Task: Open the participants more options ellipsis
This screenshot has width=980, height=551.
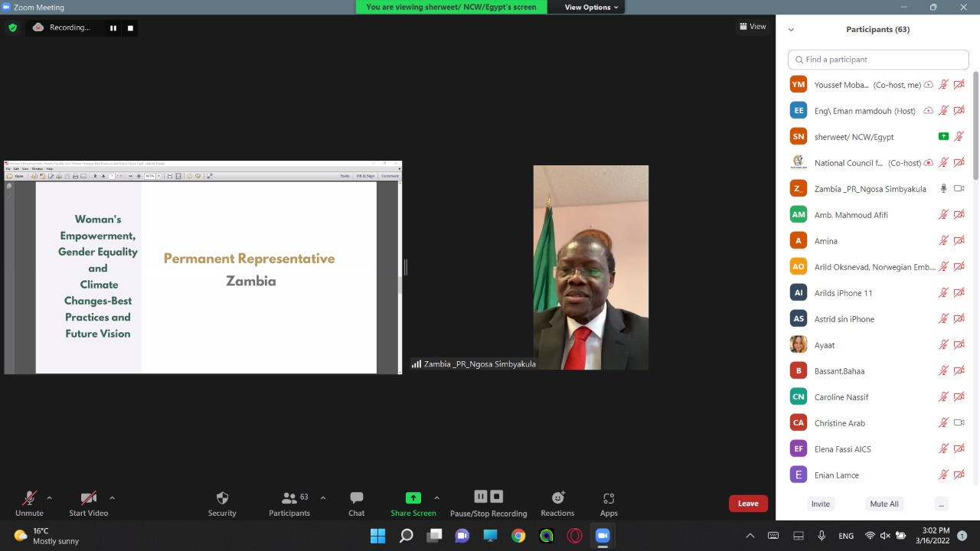Action: point(941,504)
